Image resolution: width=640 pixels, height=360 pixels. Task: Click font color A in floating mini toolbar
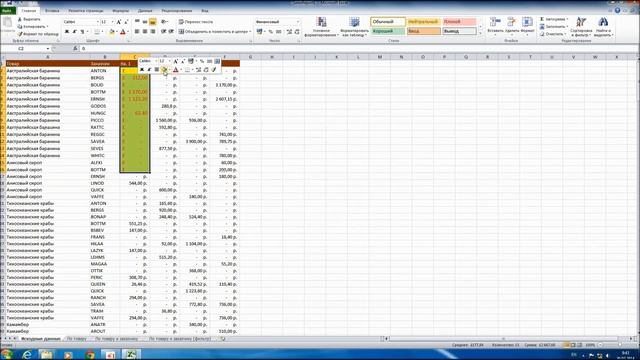[176, 70]
